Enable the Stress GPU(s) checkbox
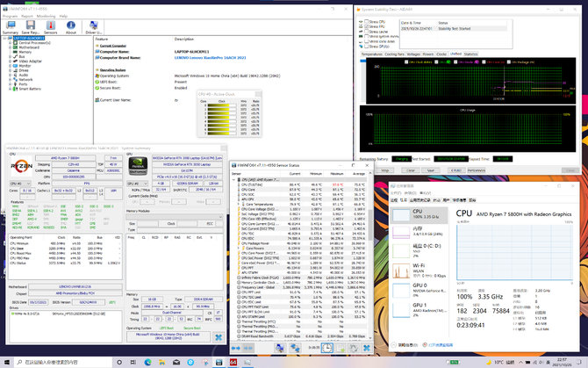 pyautogui.click(x=364, y=46)
